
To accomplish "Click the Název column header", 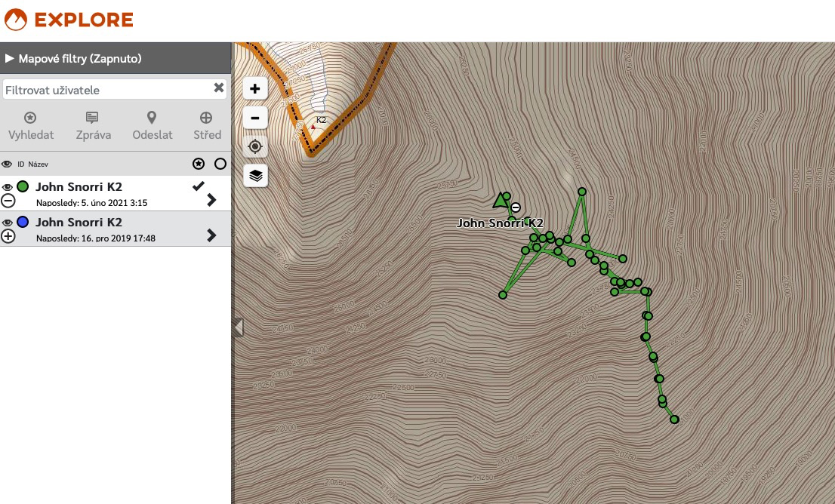I will 38,164.
